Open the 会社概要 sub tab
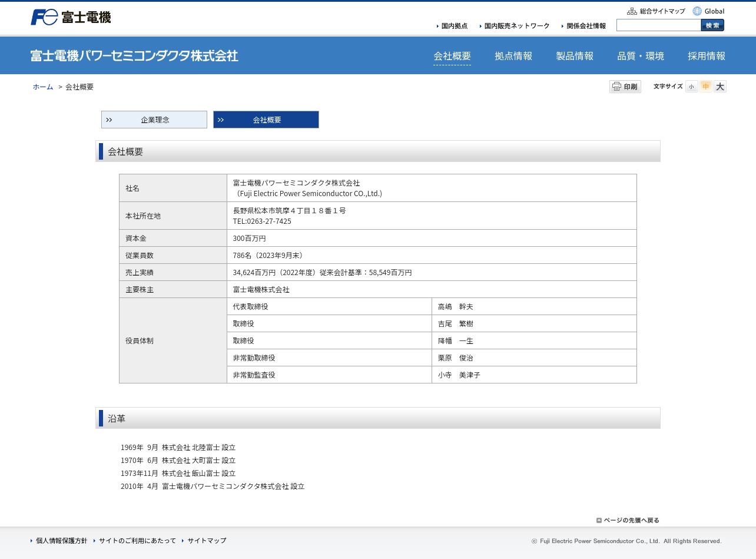756x559 pixels. pyautogui.click(x=266, y=120)
